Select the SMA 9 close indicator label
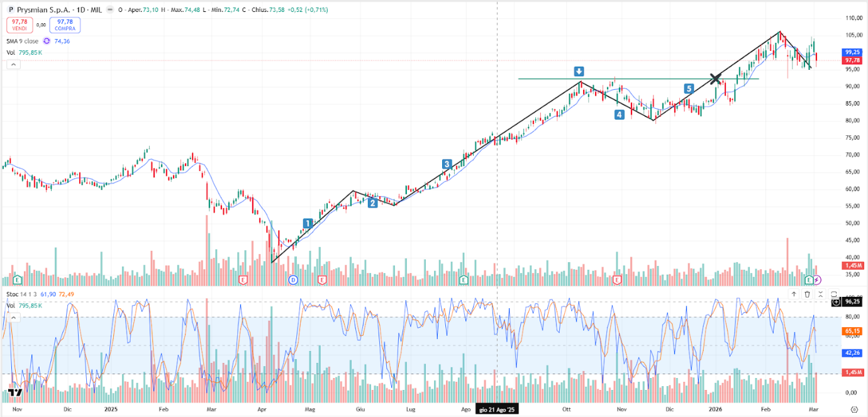Viewport: 868px width, 417px height. click(23, 41)
